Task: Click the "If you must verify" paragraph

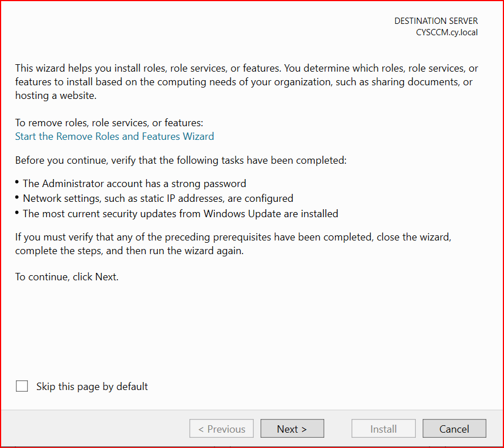Action: 237,243
